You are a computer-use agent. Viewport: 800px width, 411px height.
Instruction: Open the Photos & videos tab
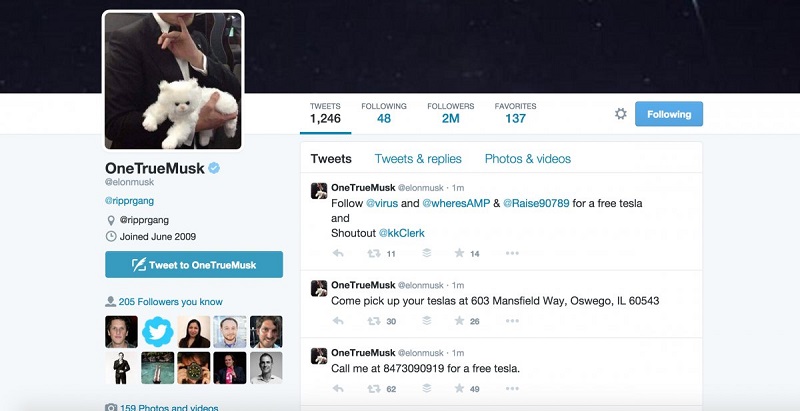[x=528, y=159]
